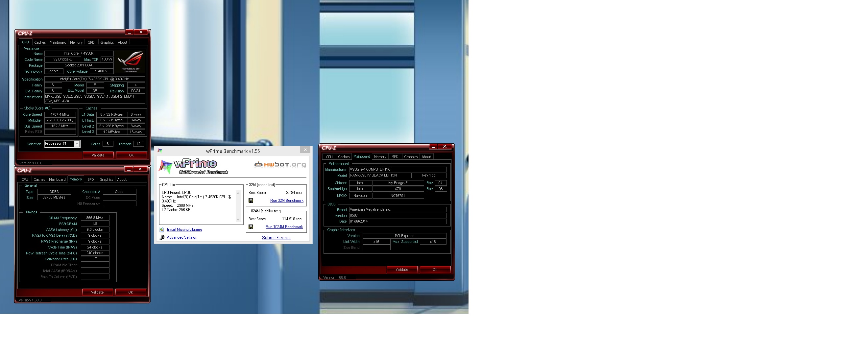Click Submit Scores link
This screenshot has width=868, height=355.
276,238
